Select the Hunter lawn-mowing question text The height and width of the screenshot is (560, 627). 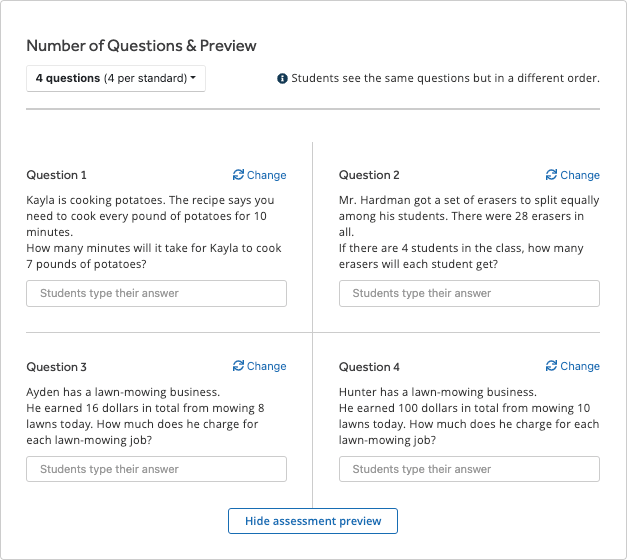point(469,416)
